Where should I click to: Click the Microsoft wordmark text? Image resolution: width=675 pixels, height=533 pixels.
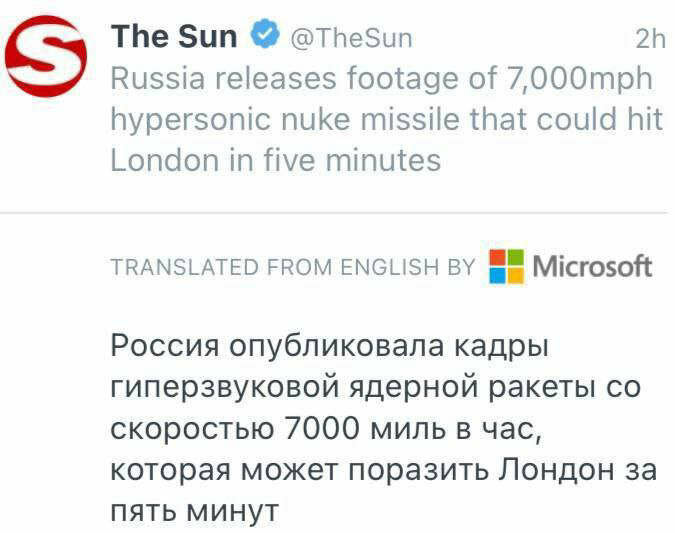592,267
